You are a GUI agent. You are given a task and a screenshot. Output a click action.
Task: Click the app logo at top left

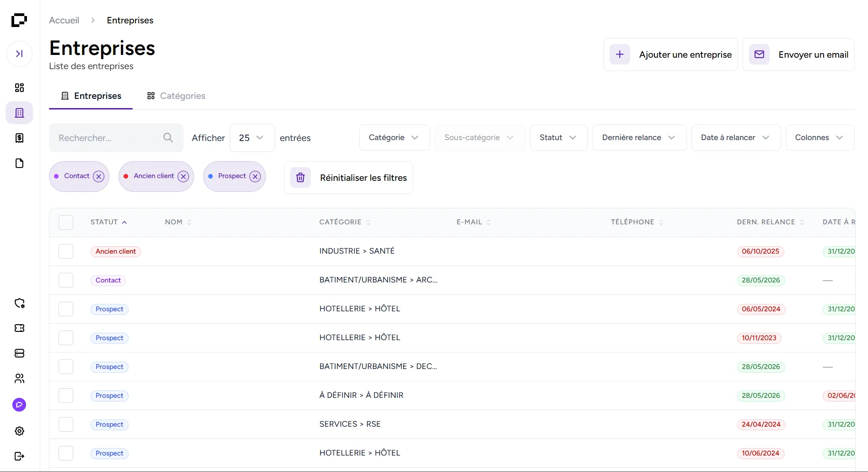pos(19,20)
